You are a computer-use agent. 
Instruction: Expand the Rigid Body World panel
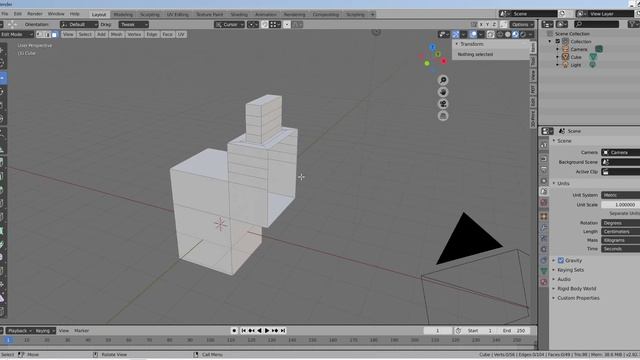click(x=576, y=289)
